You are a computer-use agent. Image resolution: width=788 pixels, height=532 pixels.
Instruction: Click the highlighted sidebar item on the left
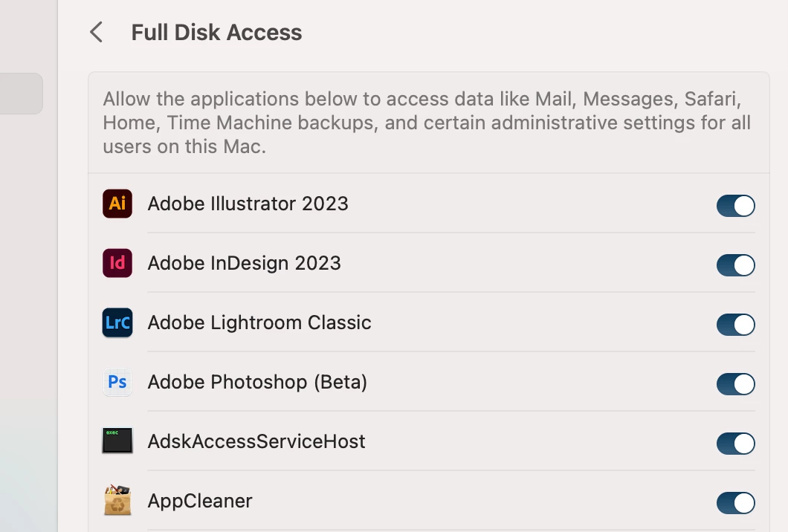click(x=21, y=94)
